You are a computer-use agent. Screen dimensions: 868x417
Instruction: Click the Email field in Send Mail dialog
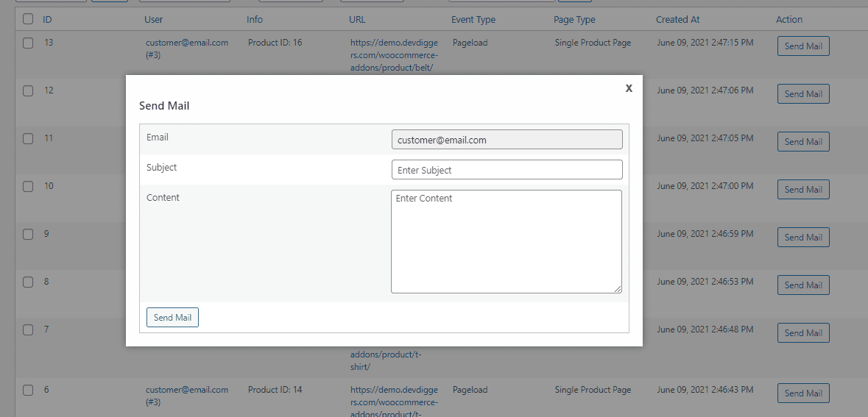[507, 140]
